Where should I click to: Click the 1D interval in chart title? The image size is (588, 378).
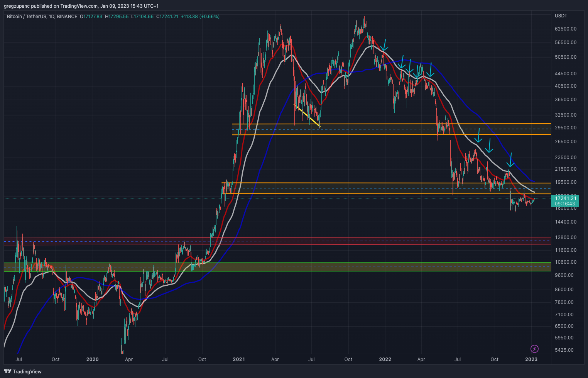[x=52, y=17]
